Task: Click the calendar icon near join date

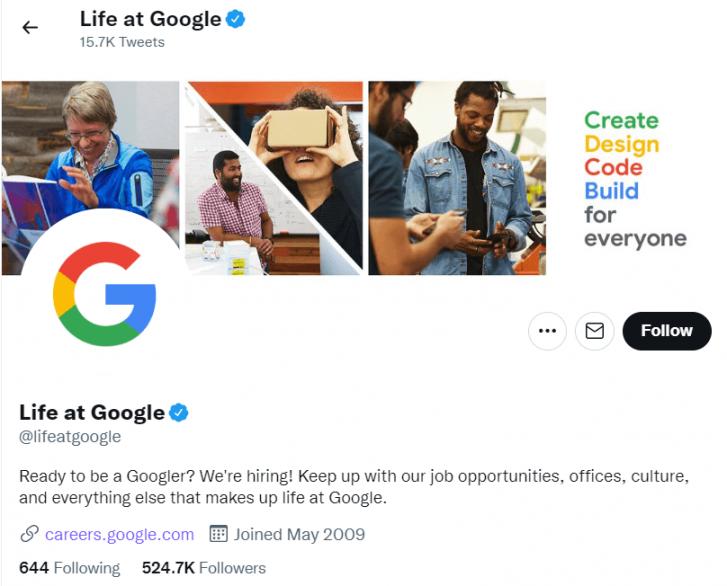Action: 219,534
